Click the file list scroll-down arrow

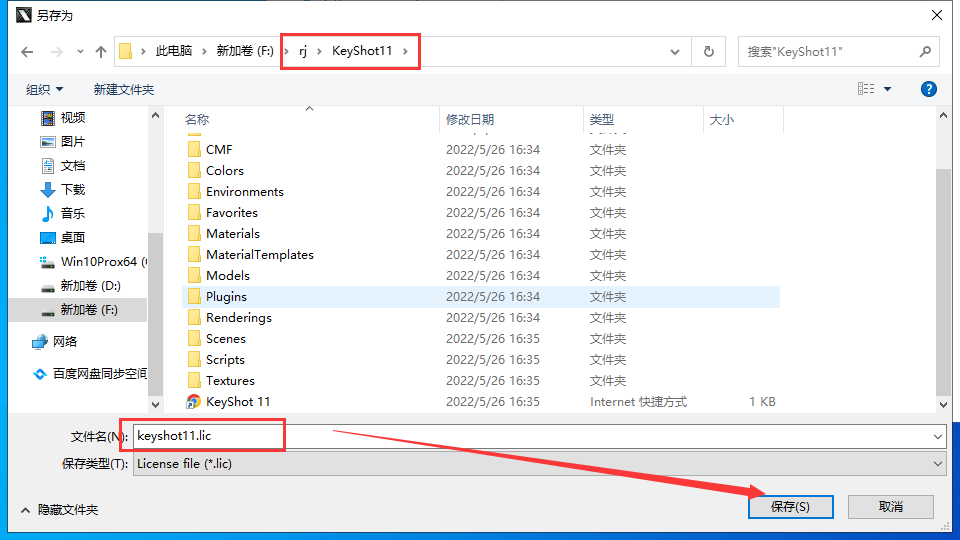click(x=943, y=405)
